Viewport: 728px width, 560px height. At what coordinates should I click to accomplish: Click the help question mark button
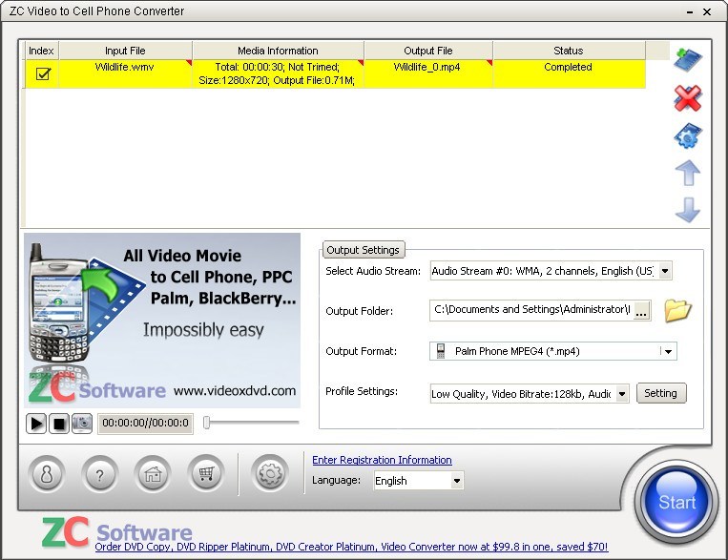[x=99, y=472]
